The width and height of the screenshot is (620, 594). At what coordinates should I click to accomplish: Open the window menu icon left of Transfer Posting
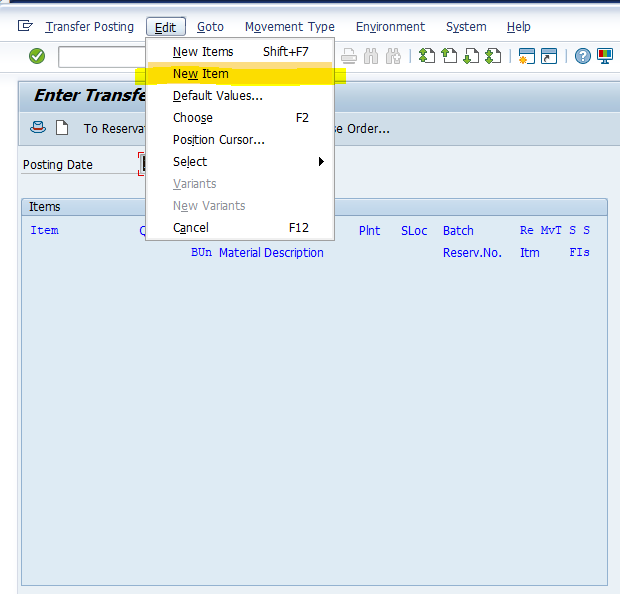click(25, 26)
